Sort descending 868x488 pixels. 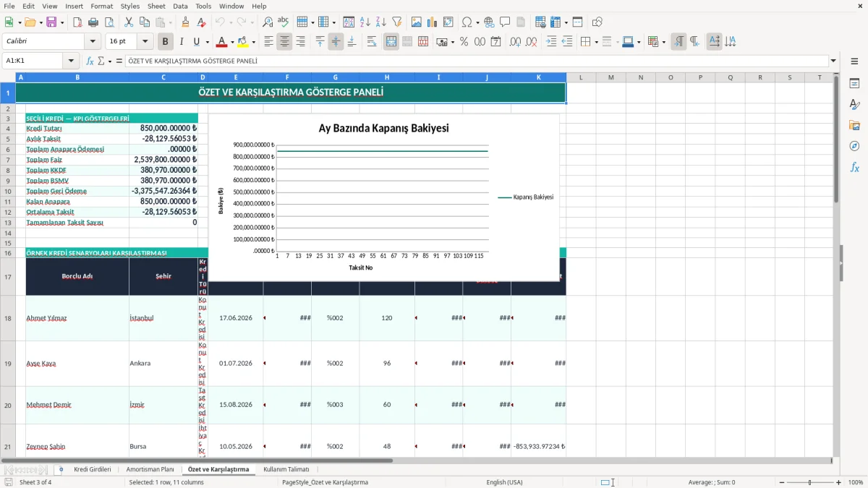pos(380,22)
